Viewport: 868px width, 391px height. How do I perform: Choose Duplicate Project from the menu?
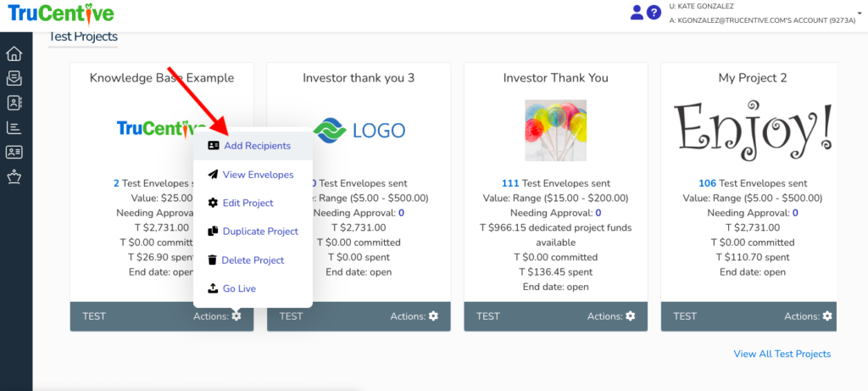[x=260, y=232]
